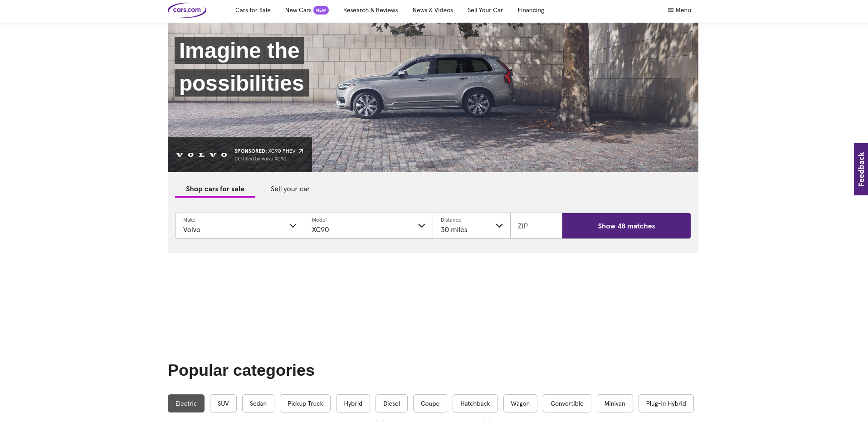Screen dimensions: 868x422
Task: Expand the Distance dropdown showing 30 miles
Action: pos(472,226)
